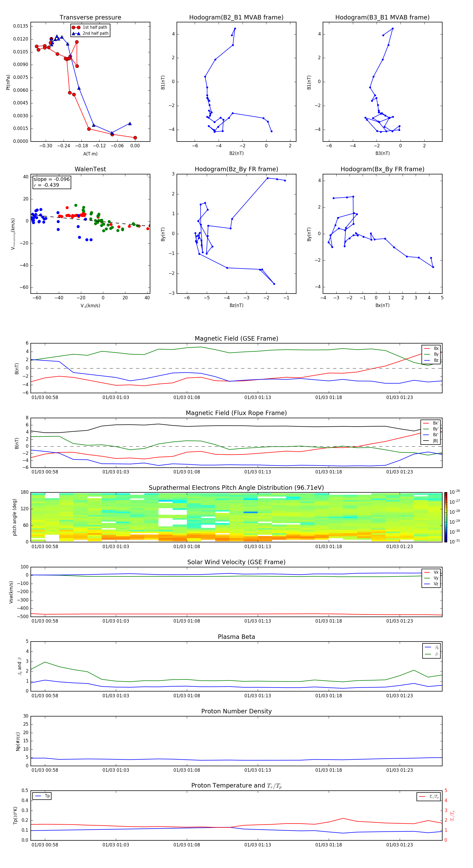Select the "V_A(km/s)" axis label under WalenTest
This screenshot has height=868, width=473.
[90, 306]
